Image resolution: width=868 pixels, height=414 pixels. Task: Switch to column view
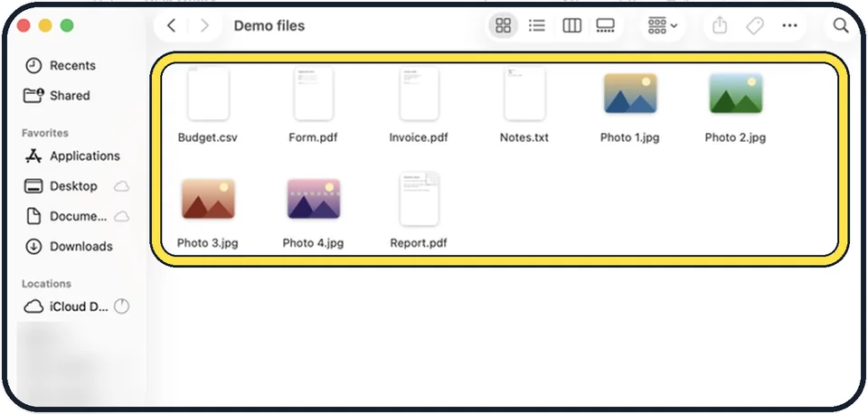point(571,25)
